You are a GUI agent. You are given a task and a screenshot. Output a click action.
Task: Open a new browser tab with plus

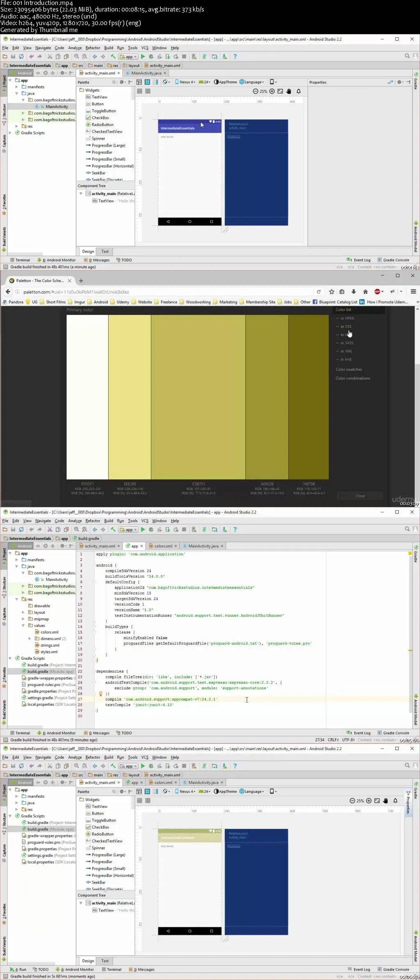[x=81, y=281]
